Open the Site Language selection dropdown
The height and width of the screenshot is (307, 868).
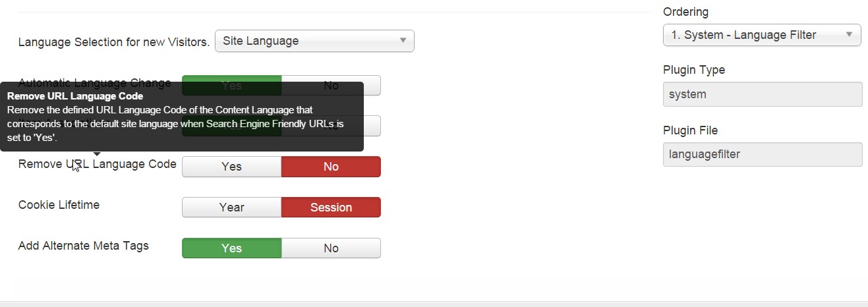tap(314, 41)
